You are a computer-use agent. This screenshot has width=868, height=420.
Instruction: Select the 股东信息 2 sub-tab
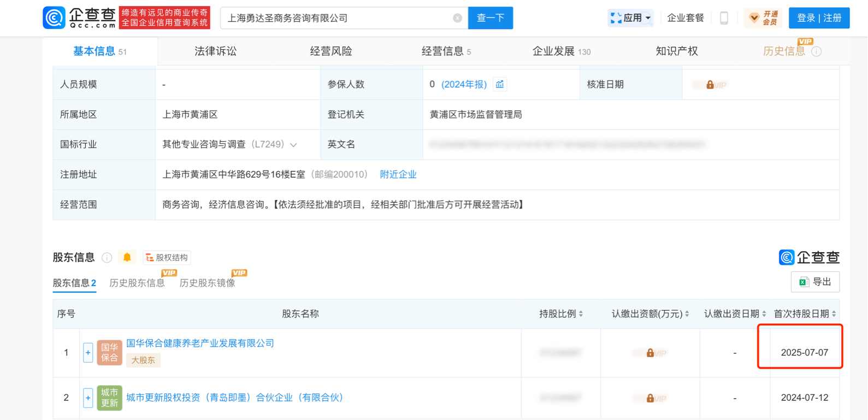(x=74, y=283)
